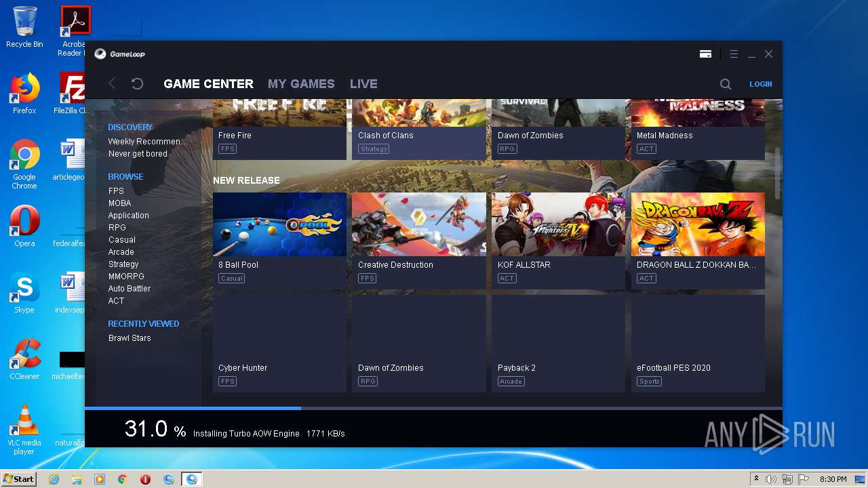Browse the Auto Battler category
This screenshot has width=868, height=488.
pos(130,289)
